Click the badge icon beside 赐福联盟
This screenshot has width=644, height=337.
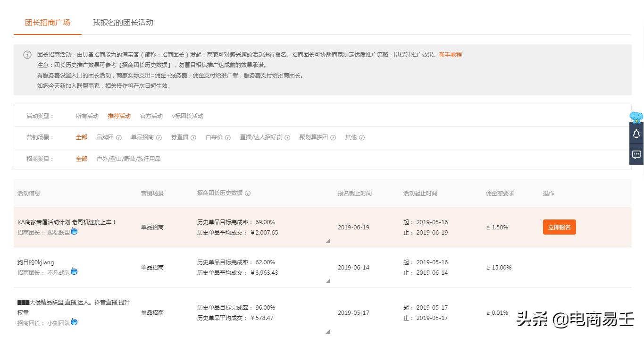click(74, 232)
